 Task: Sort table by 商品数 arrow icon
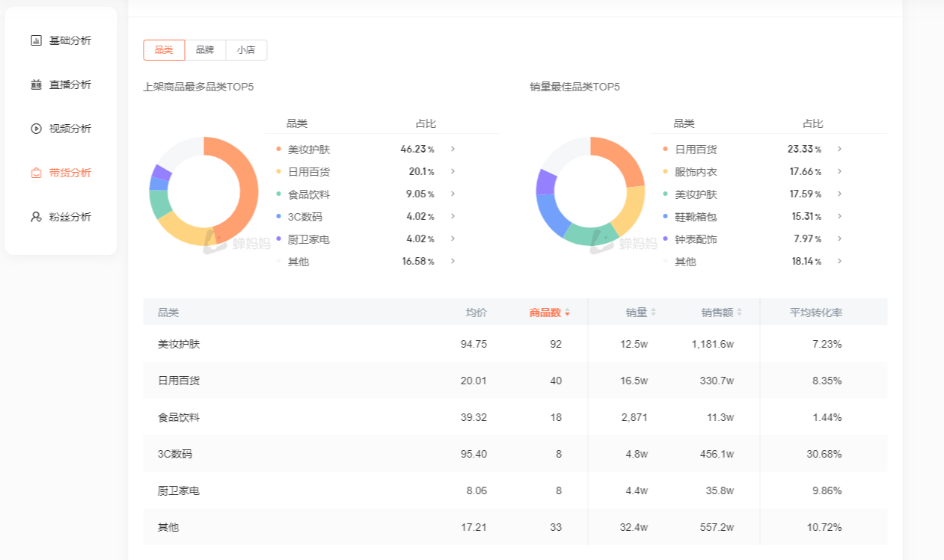(567, 313)
